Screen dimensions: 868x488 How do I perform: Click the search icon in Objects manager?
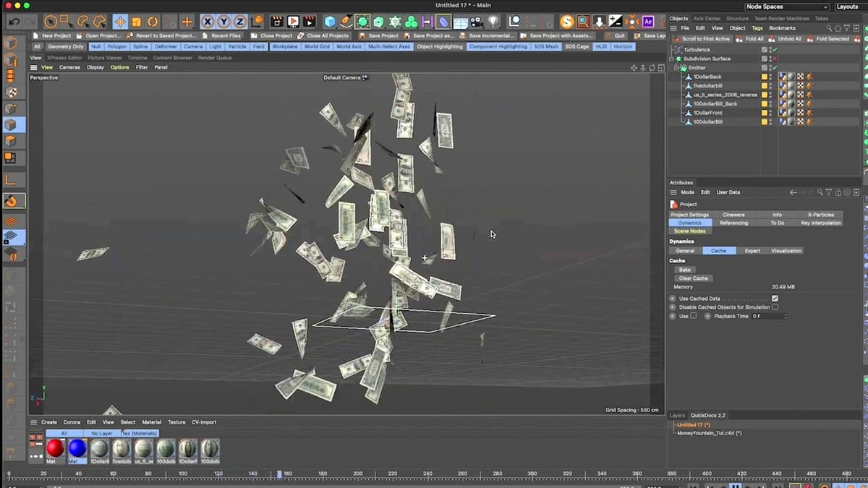pos(830,28)
